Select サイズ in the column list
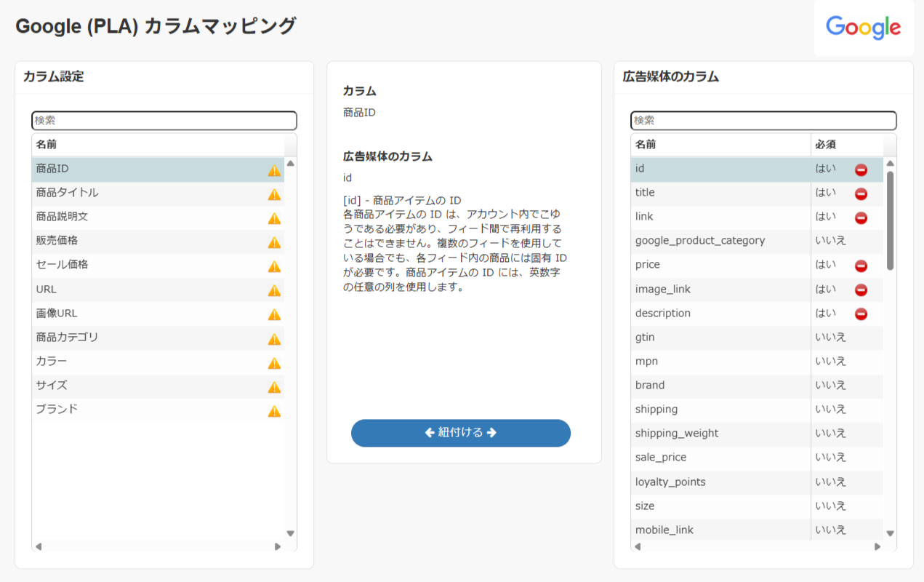Screen dimensions: 924x582 [158, 386]
